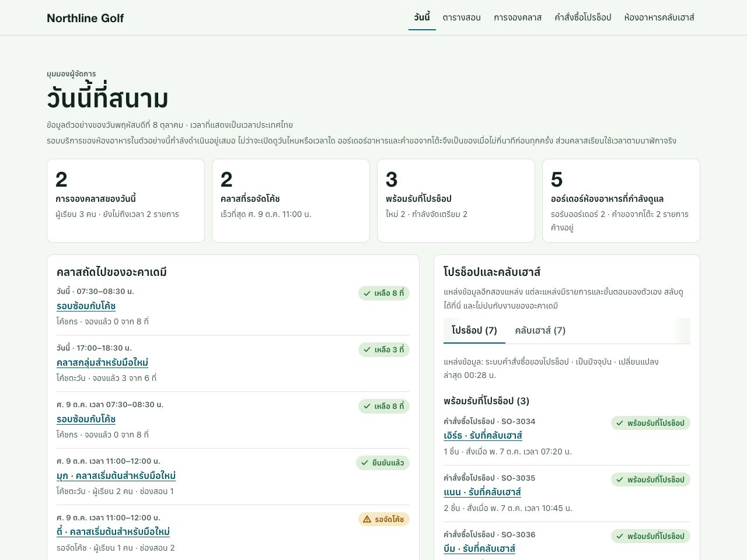Click the text คำสั่งซื้อโปรช็อป · SO-3034
The image size is (747, 560).
click(490, 422)
